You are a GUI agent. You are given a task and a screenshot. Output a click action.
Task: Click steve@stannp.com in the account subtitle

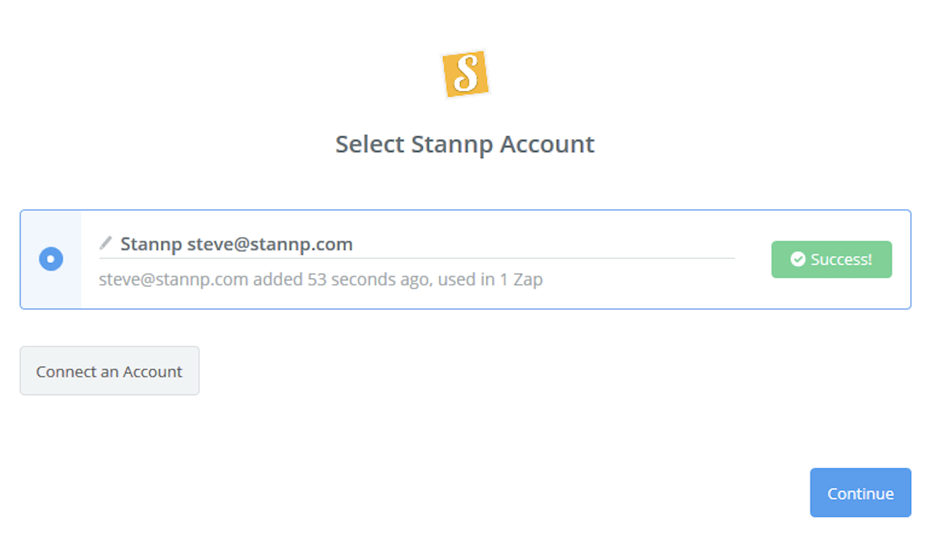(174, 280)
